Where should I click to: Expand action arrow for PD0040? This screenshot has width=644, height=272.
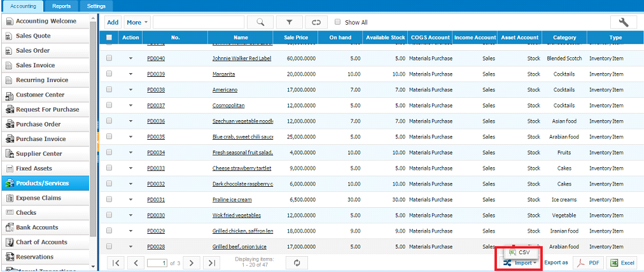click(131, 58)
